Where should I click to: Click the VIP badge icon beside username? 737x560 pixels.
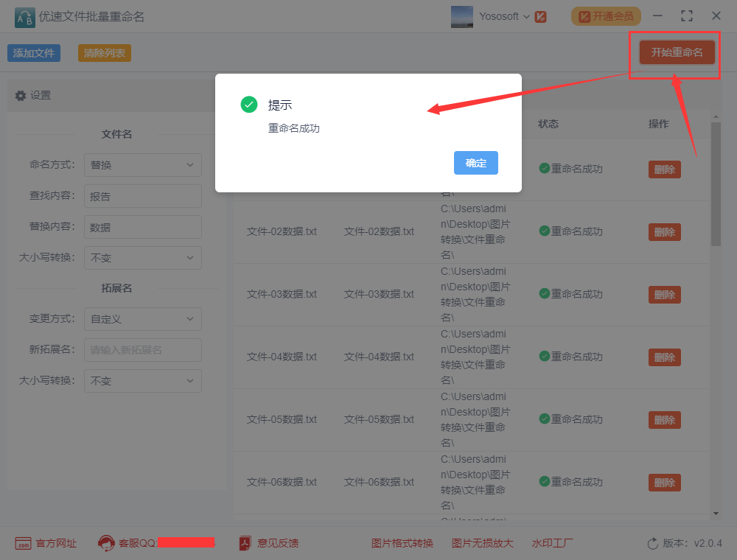coord(540,17)
